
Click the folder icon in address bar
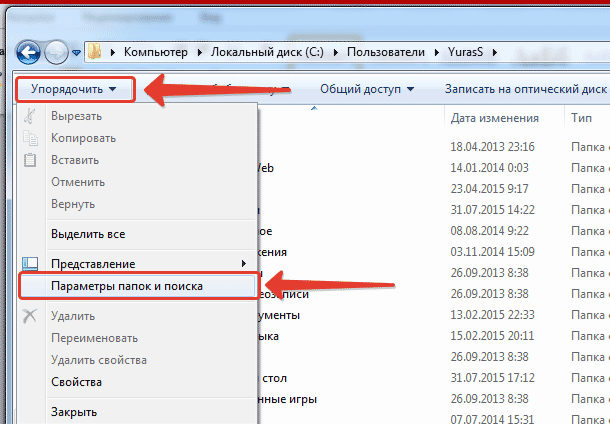pos(95,52)
